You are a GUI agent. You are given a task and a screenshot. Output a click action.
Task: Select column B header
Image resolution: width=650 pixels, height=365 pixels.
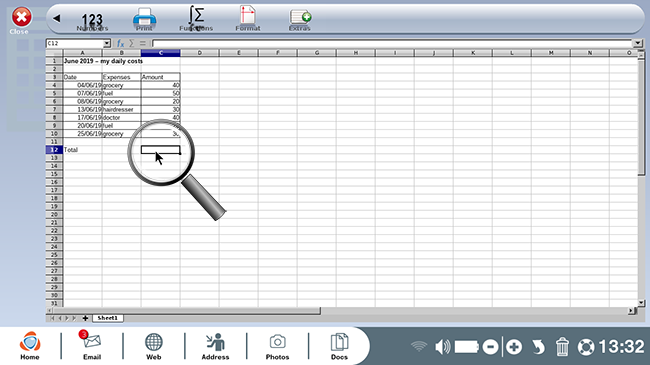(121, 53)
